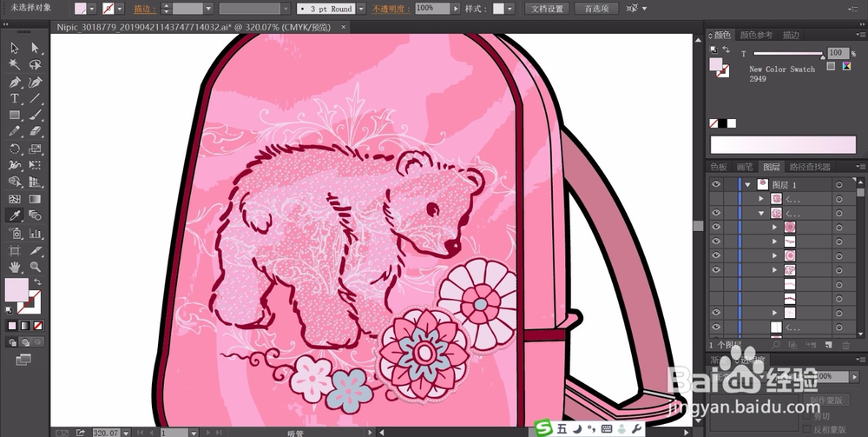Collapse the 图层 1 layer tree
This screenshot has width=868, height=437.
[x=748, y=184]
